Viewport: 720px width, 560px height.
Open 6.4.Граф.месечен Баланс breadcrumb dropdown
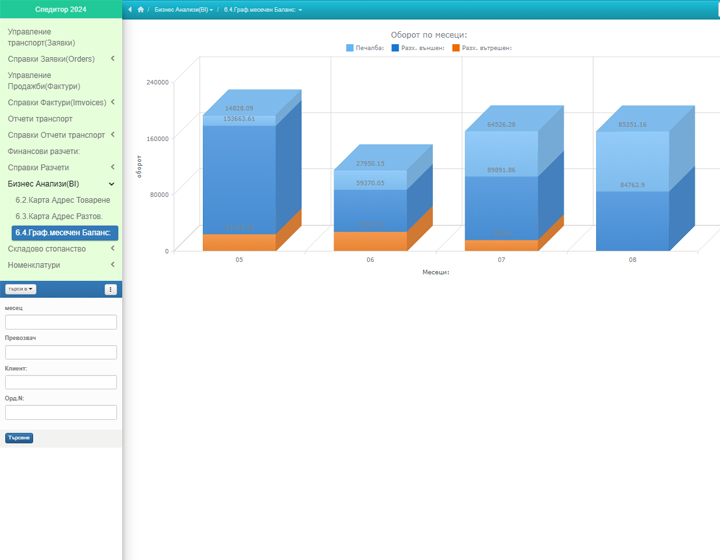tap(263, 10)
